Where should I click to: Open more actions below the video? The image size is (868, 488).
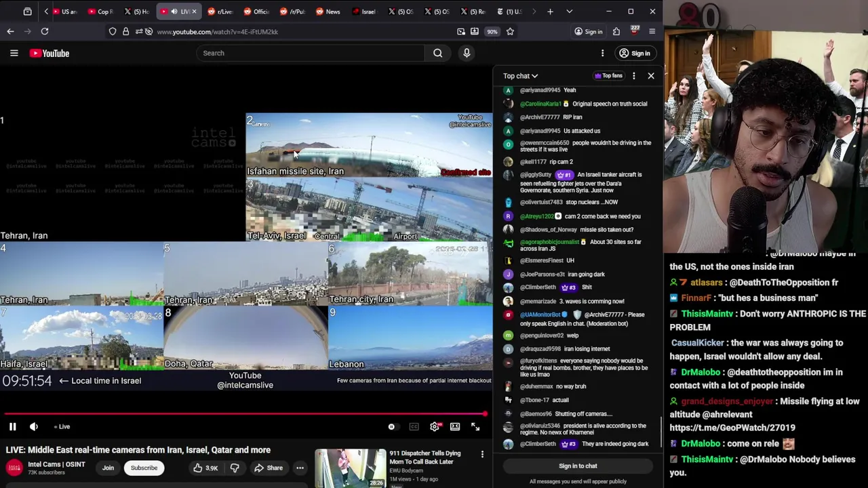click(300, 468)
